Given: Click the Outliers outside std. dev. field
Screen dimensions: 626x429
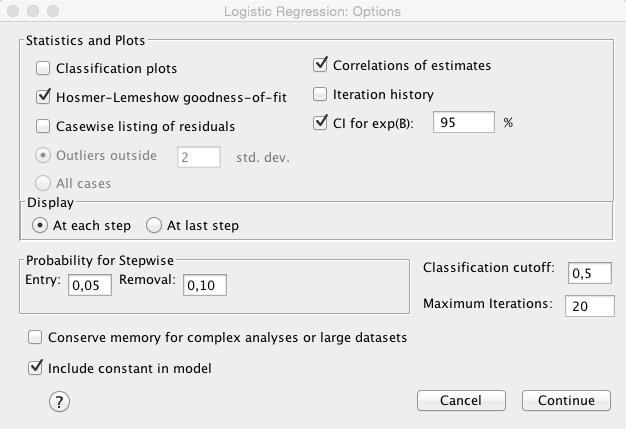Looking at the screenshot, I should [x=199, y=157].
